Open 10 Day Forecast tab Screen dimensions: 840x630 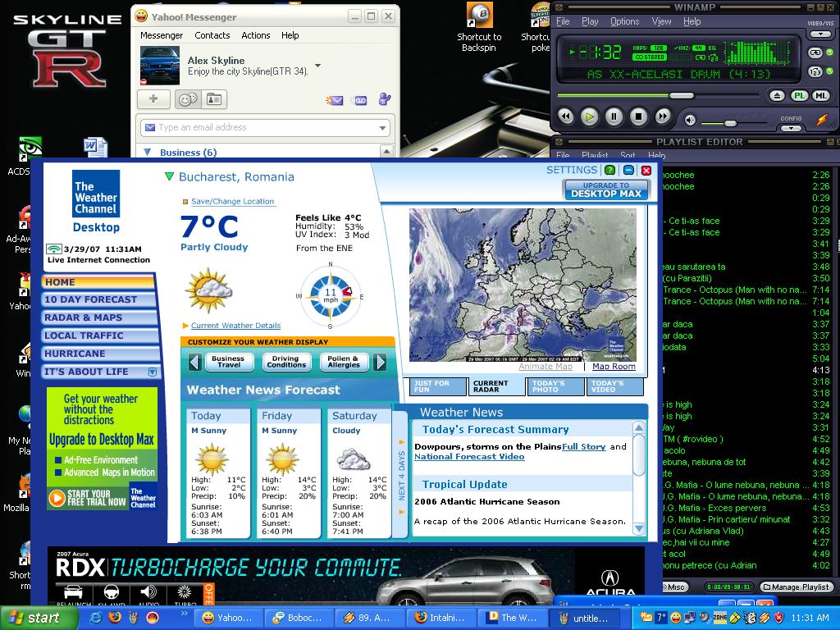[90, 299]
